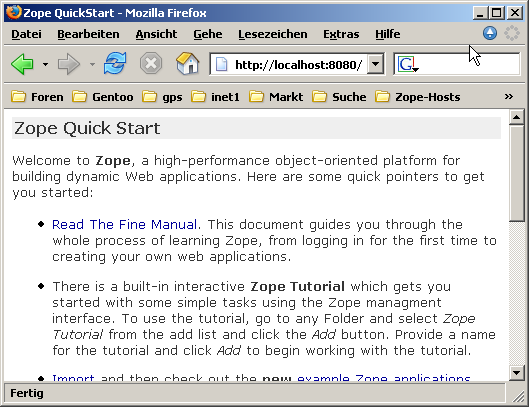Minimize the Firefox window

click(479, 13)
